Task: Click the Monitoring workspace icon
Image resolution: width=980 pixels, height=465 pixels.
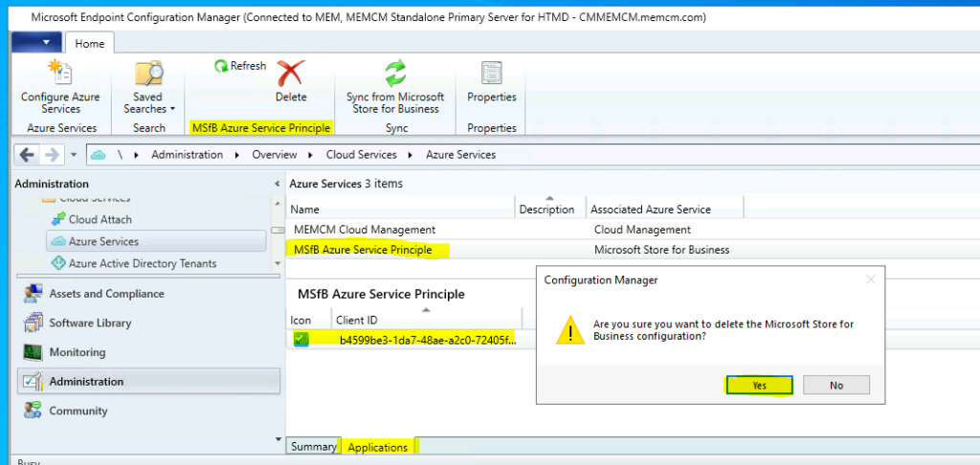Action: tap(33, 352)
